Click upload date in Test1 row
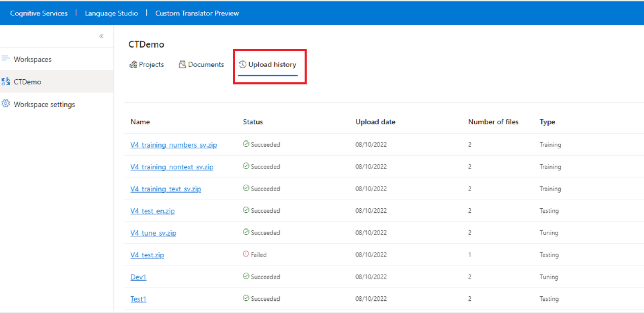The image size is (644, 313). pyautogui.click(x=371, y=299)
